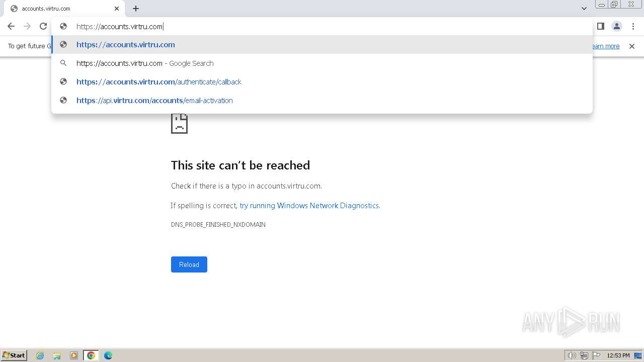This screenshot has width=644, height=362.
Task: Click the sad page error icon
Action: [x=179, y=123]
